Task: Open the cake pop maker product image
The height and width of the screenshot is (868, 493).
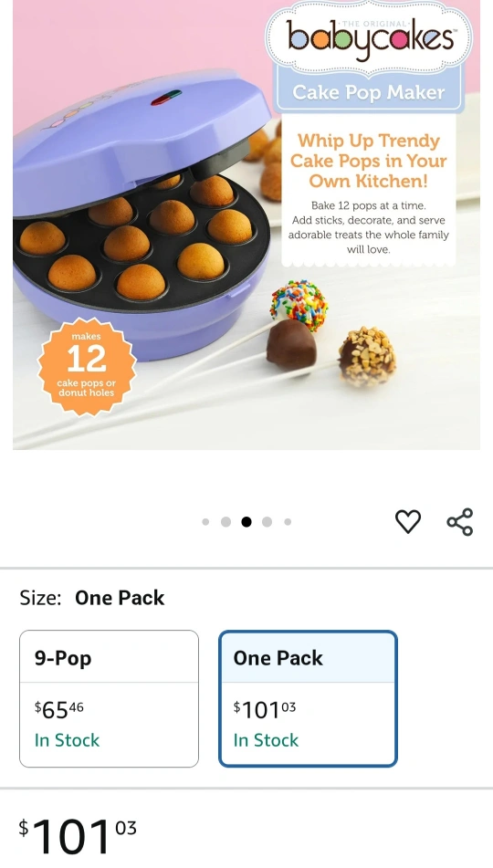Action: tap(246, 225)
